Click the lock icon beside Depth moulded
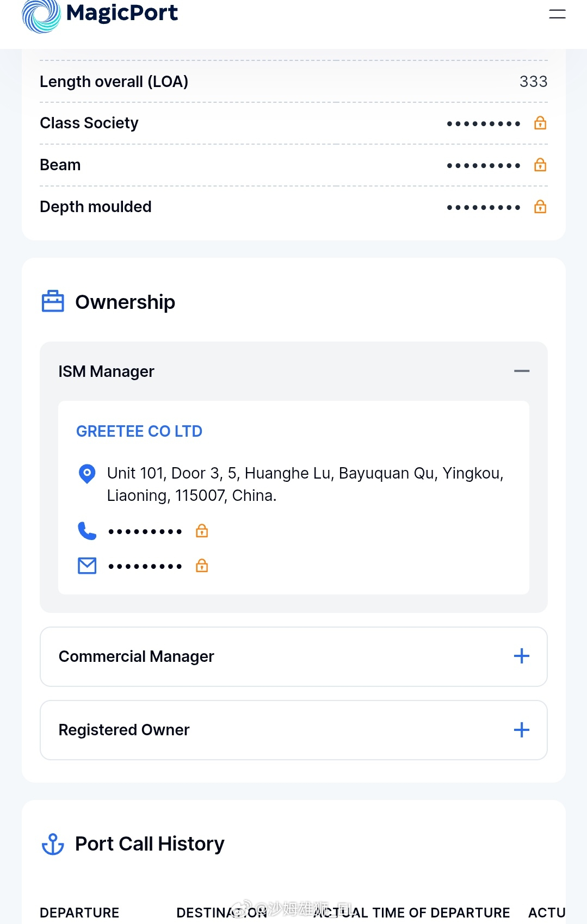The image size is (587, 924). coord(540,207)
